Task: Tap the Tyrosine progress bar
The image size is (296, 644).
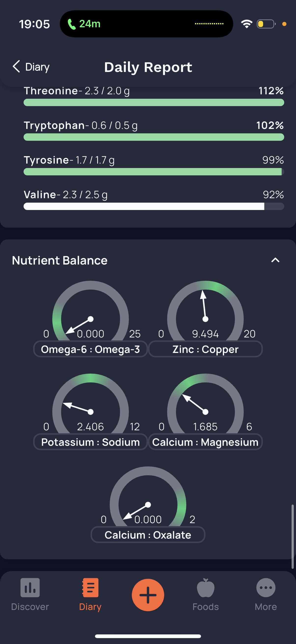Action: [154, 172]
